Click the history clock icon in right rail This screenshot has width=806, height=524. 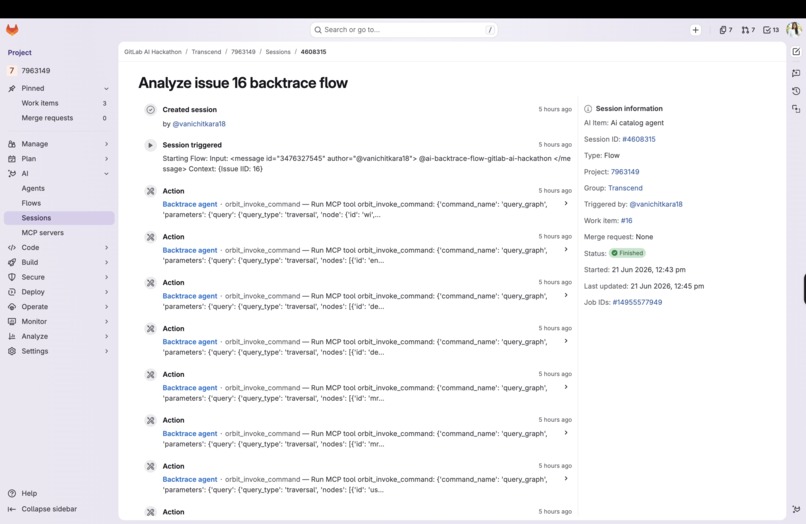796,91
